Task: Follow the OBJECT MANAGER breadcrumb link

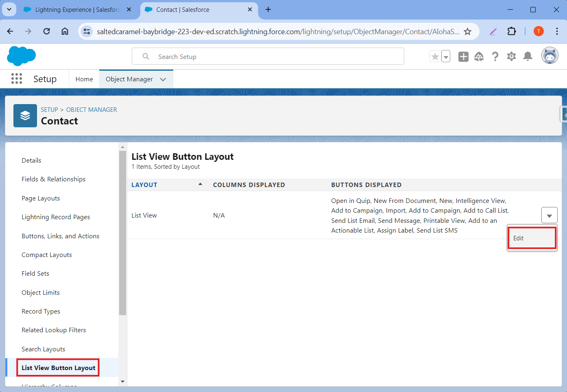Action: pyautogui.click(x=92, y=109)
